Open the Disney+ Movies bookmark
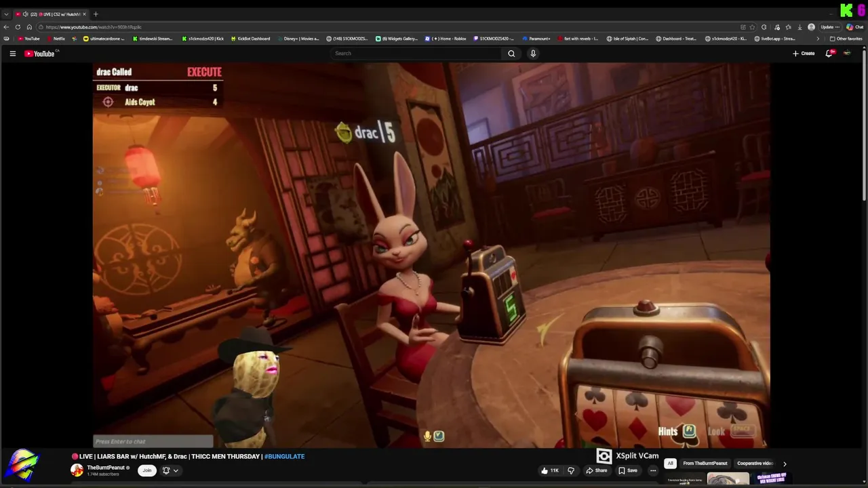 pyautogui.click(x=298, y=39)
